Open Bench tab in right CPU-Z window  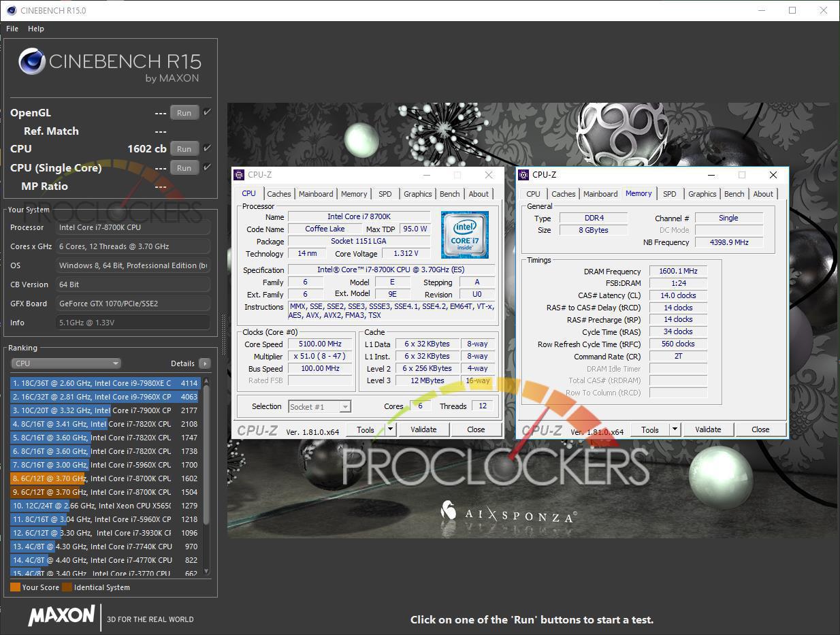[734, 194]
